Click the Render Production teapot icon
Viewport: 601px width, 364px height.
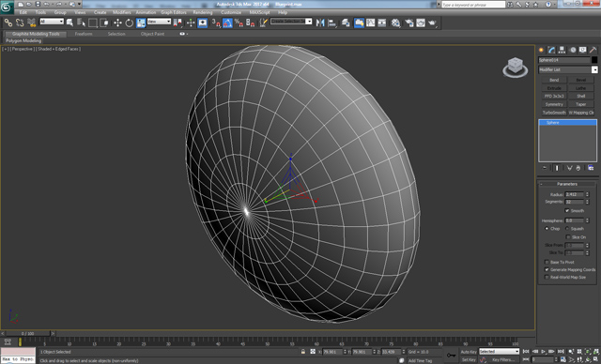(432, 23)
